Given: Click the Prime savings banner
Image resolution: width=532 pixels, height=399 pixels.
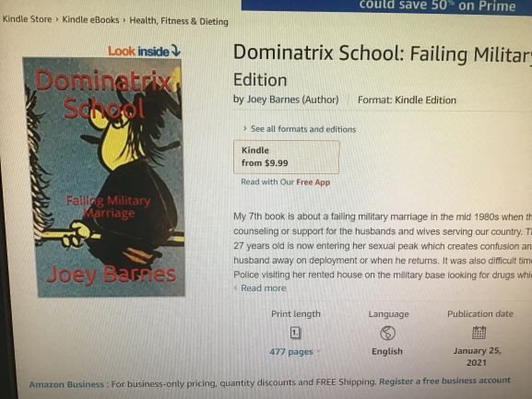Looking at the screenshot, I should (386, 6).
